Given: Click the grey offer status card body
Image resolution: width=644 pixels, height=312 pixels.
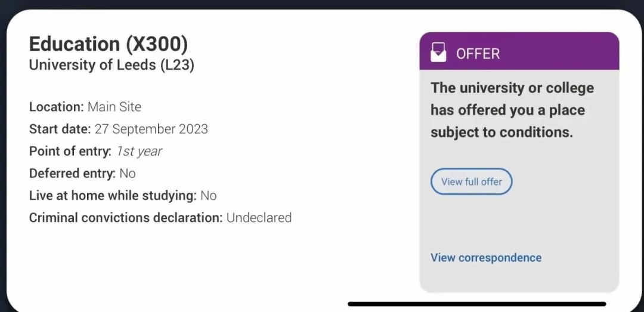Looking at the screenshot, I should pyautogui.click(x=519, y=181).
